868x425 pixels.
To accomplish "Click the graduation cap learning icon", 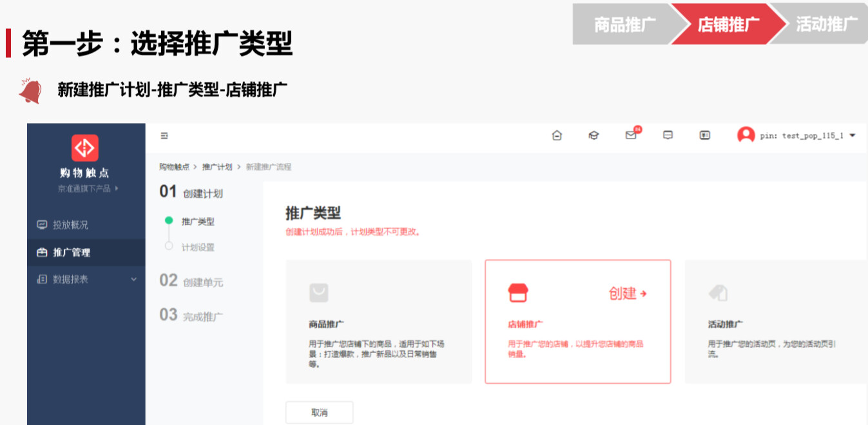I will pyautogui.click(x=593, y=135).
